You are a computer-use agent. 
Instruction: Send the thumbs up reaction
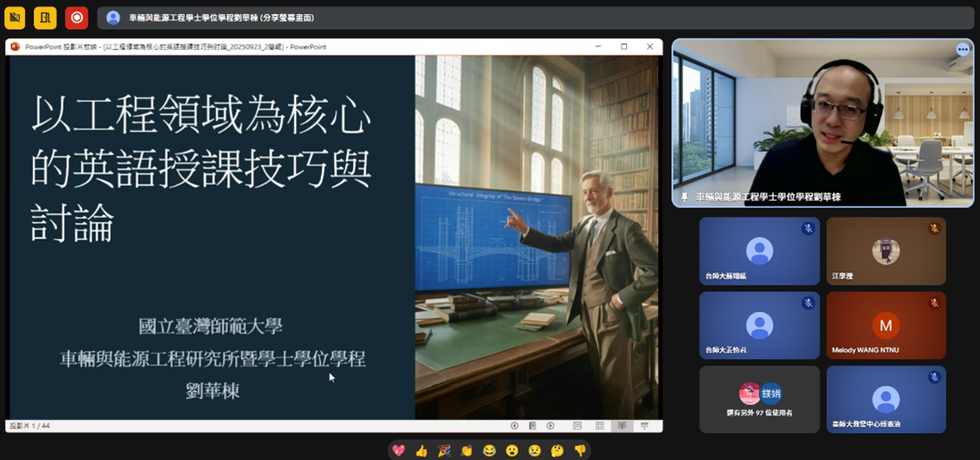coord(421,450)
